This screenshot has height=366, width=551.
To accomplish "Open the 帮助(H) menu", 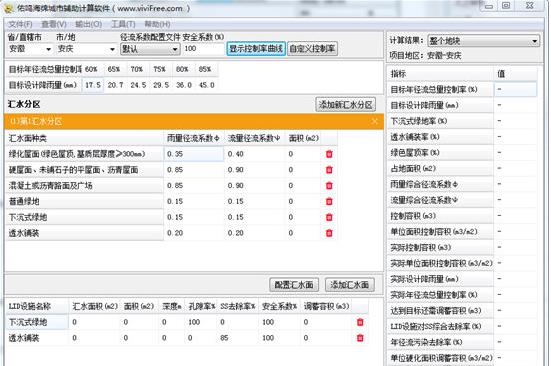I will pos(157,24).
